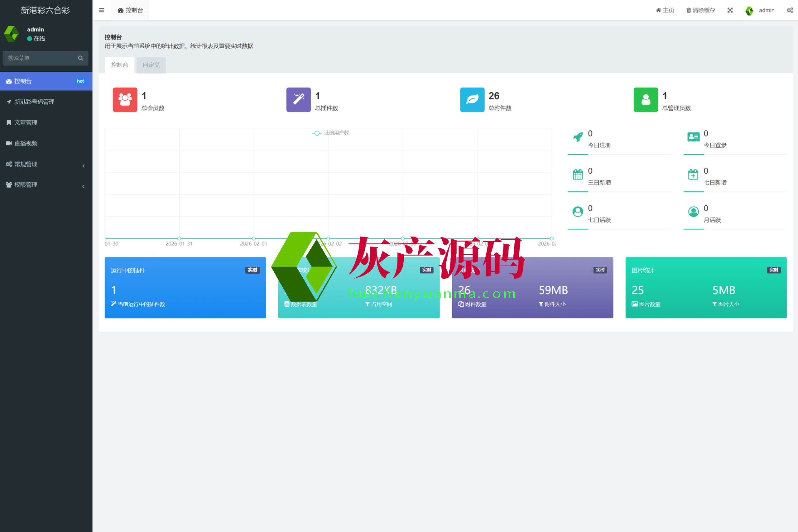Image resolution: width=798 pixels, height=532 pixels.
Task: Toggle the 注册用户数 chart legend
Action: tap(330, 133)
